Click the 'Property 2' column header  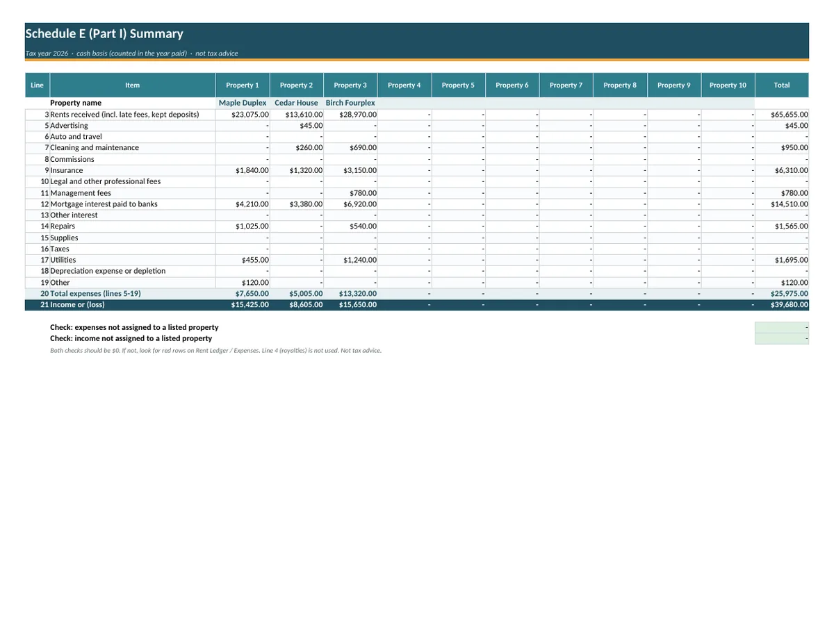pos(297,85)
